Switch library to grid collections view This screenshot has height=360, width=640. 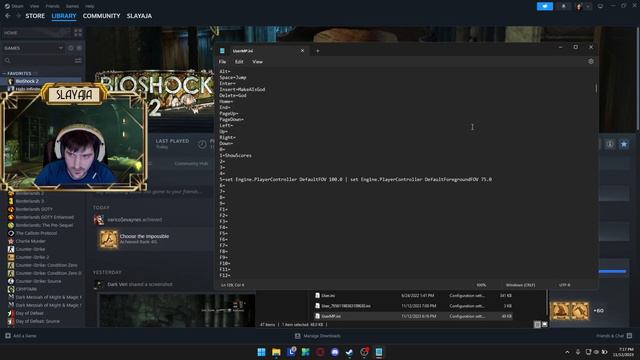click(x=78, y=33)
